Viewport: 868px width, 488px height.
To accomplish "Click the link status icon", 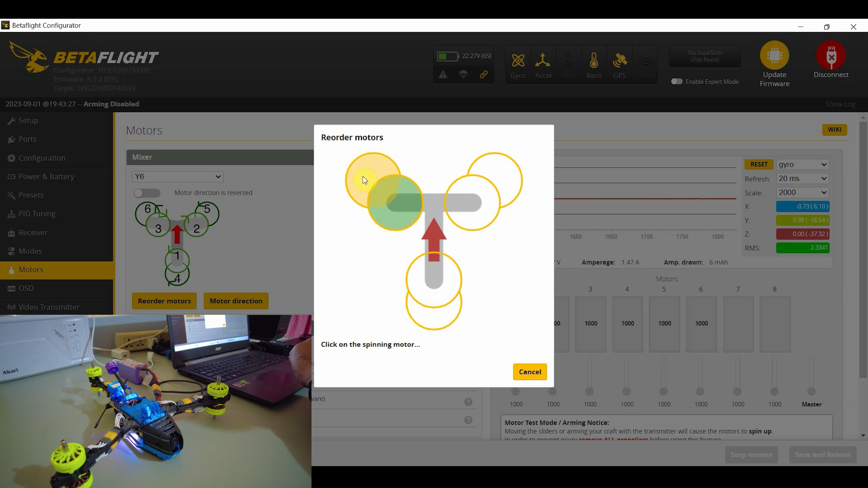I will pyautogui.click(x=484, y=74).
